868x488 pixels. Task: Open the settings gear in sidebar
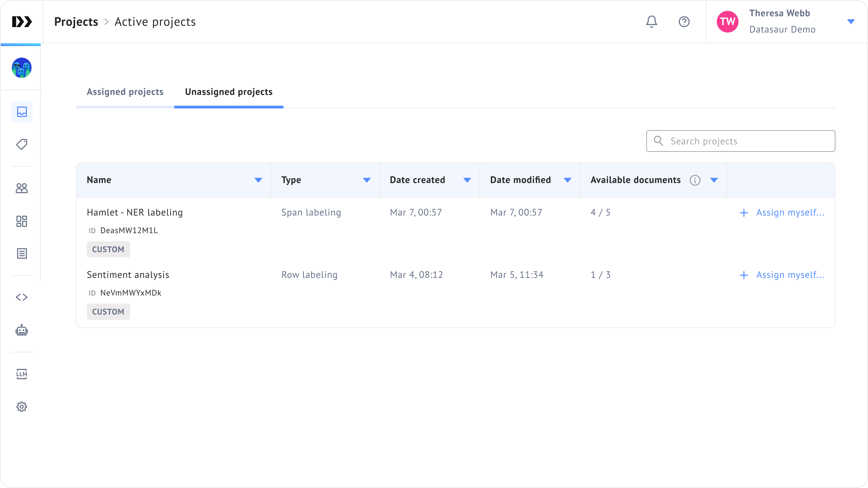coord(21,406)
